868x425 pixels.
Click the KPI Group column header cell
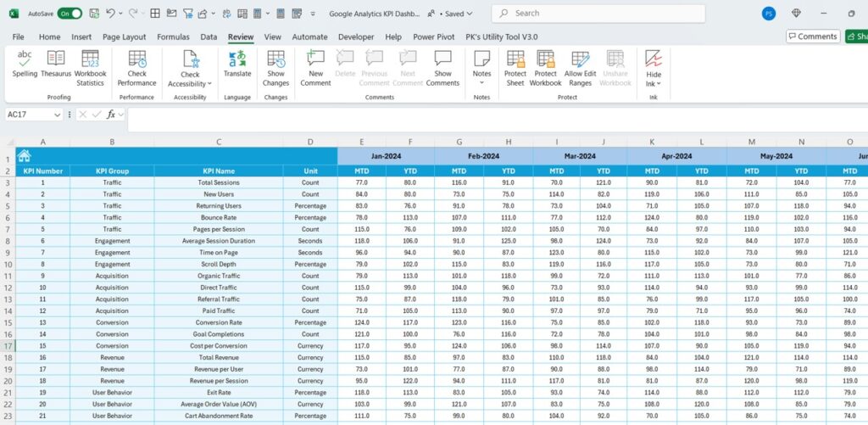(112, 171)
